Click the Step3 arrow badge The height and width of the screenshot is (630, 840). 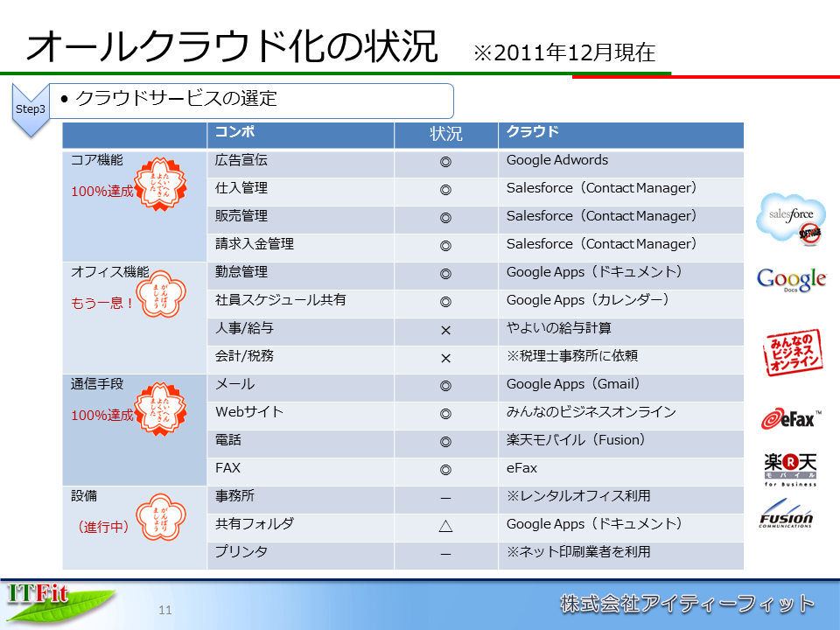(31, 110)
